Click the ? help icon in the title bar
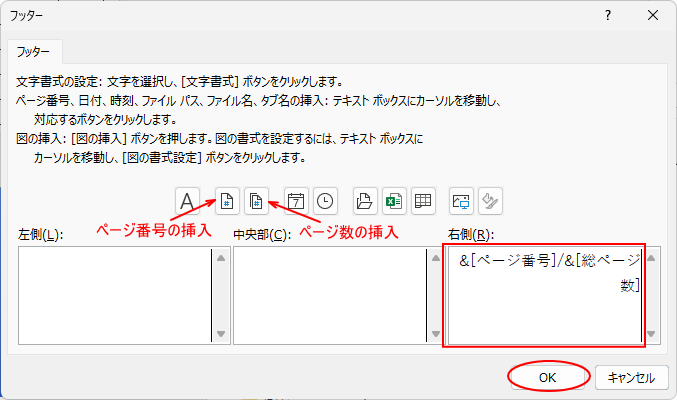 click(x=608, y=16)
